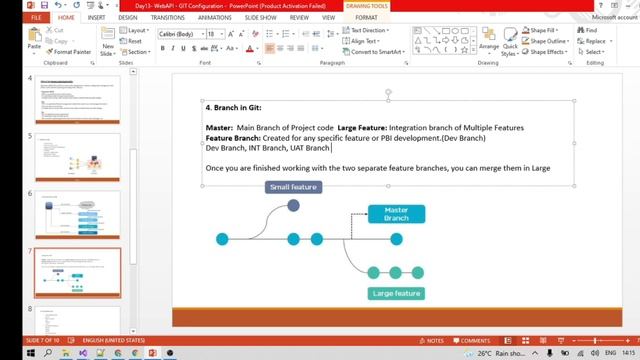Open Quick Styles gallery

coord(510,42)
